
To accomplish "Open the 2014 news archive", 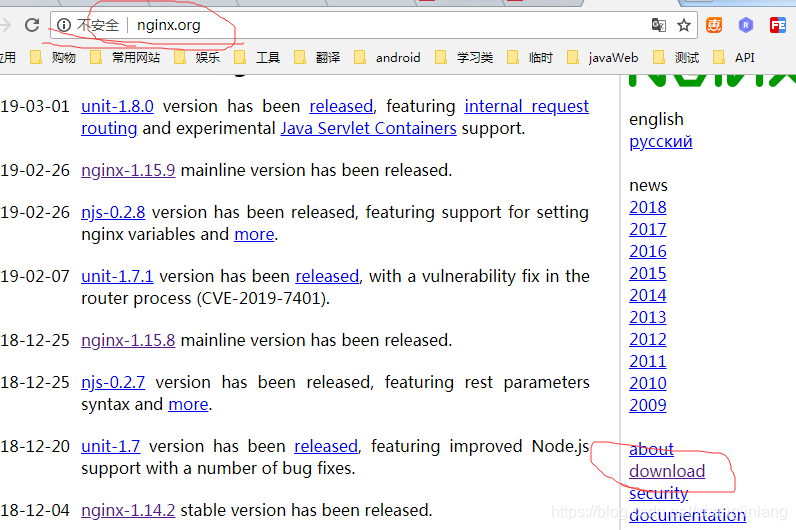I will [648, 295].
